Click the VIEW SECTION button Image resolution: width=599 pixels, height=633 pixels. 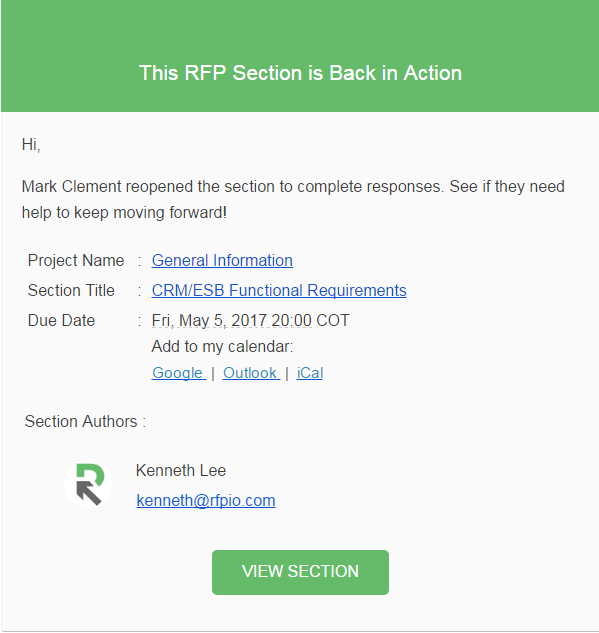click(x=300, y=572)
